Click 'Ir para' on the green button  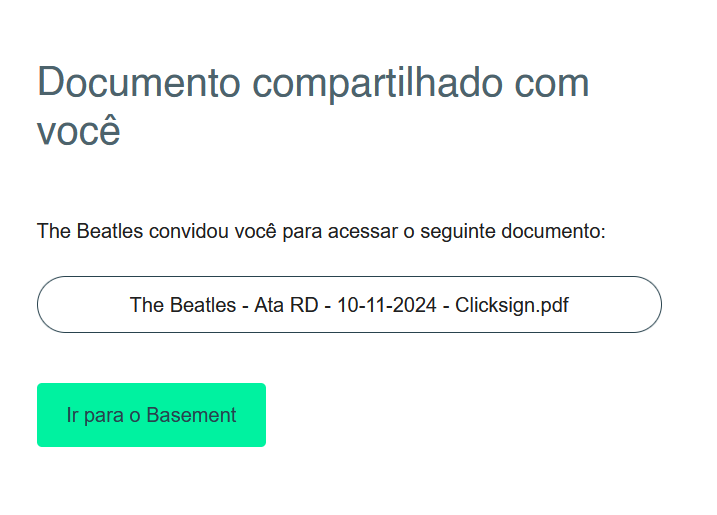[x=95, y=415]
